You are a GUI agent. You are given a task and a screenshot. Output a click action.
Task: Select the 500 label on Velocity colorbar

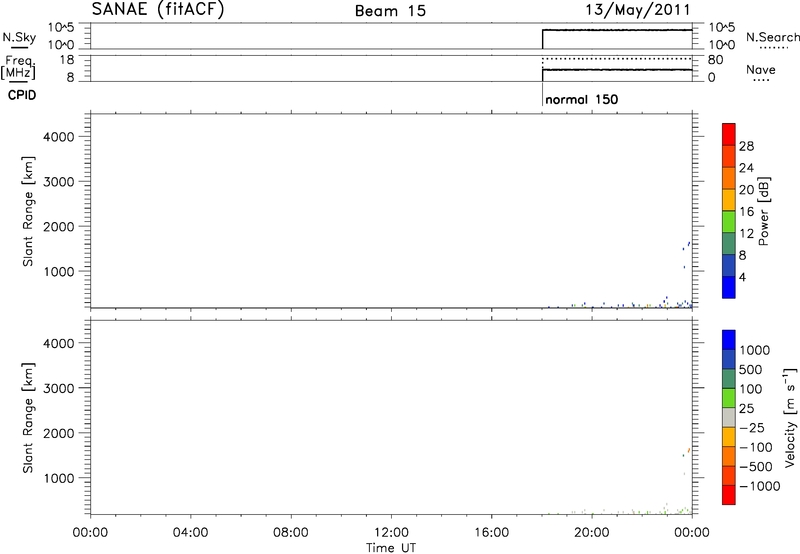pyautogui.click(x=750, y=369)
